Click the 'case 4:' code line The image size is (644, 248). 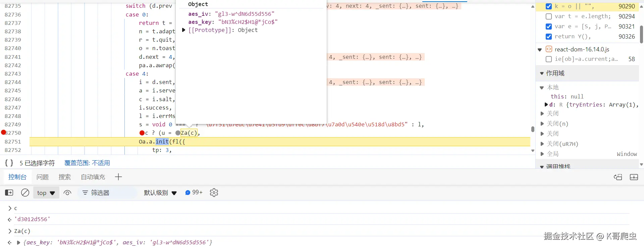[x=137, y=74]
